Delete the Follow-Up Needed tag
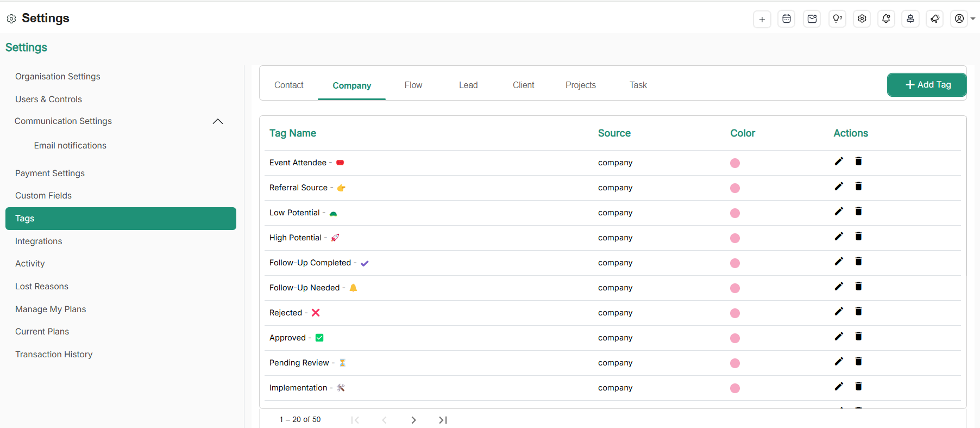This screenshot has width=980, height=428. click(x=858, y=287)
